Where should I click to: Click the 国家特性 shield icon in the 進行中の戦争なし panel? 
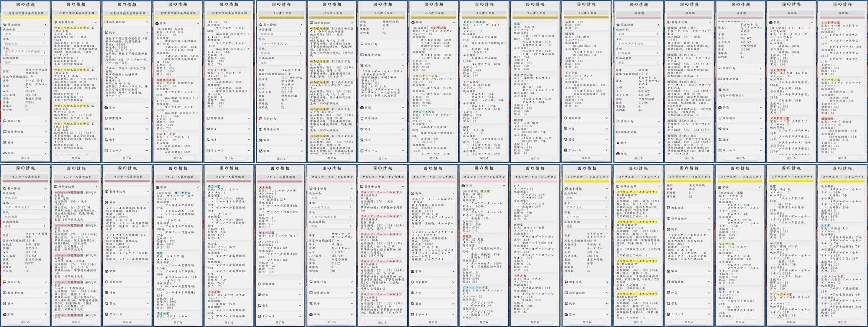pos(720,118)
